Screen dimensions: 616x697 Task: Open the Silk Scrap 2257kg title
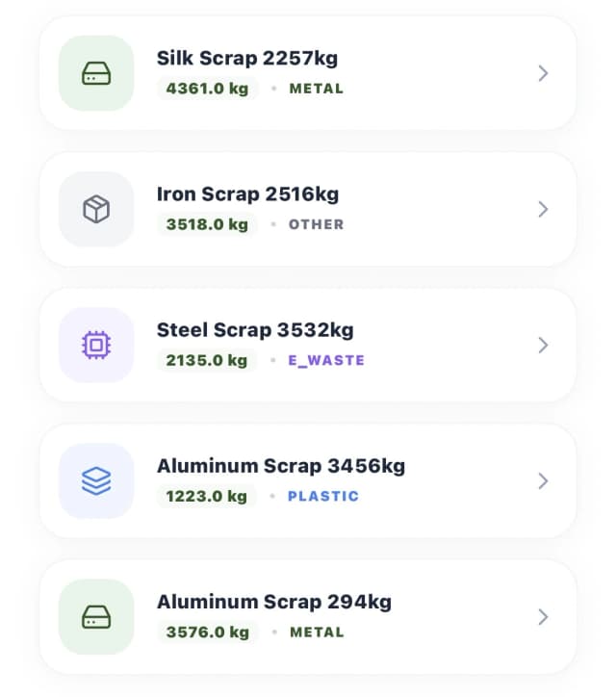(247, 59)
